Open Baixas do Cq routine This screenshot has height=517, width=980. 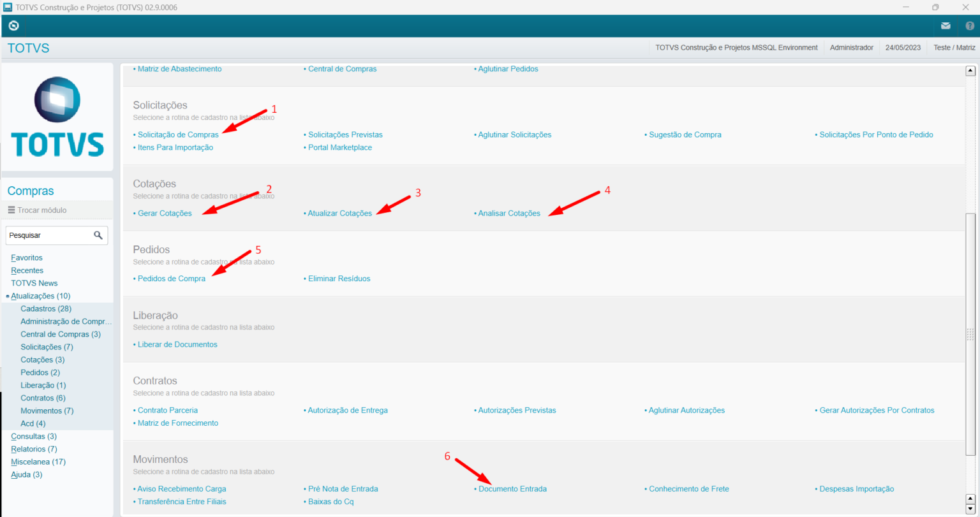tap(331, 502)
